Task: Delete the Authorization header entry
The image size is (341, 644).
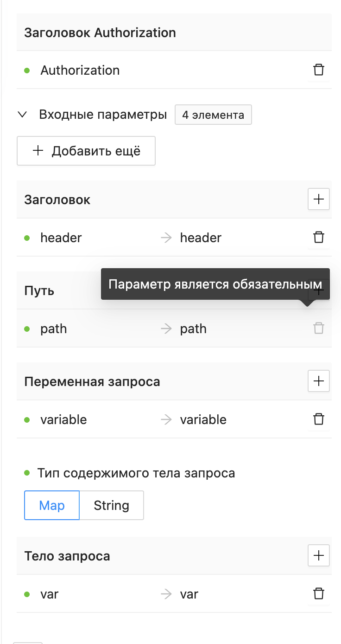Action: [x=318, y=70]
